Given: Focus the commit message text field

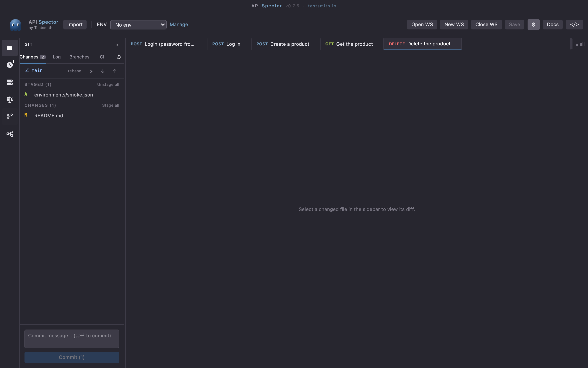Looking at the screenshot, I should coord(72,339).
